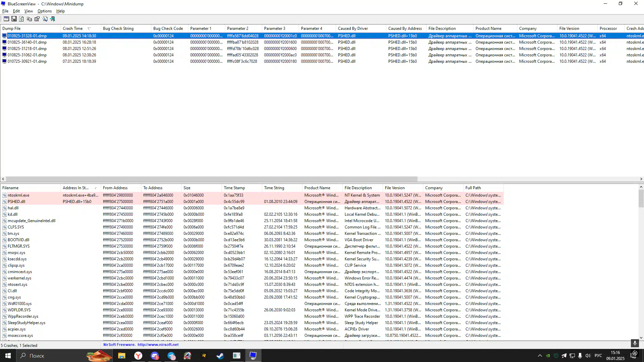The height and width of the screenshot is (362, 644).
Task: Click crash time 08.01.2025 16:28:18
Action: 79,42
